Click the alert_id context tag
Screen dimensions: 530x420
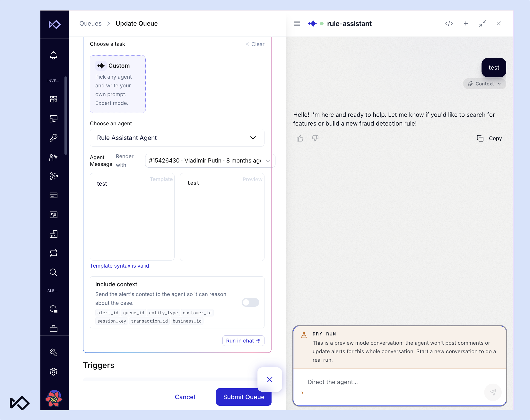click(108, 313)
